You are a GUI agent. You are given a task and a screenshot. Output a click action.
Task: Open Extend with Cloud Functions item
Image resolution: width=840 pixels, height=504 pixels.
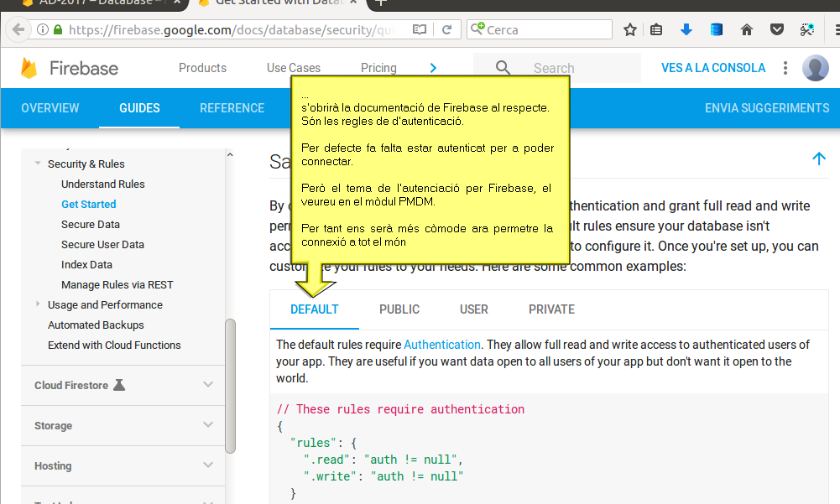coord(114,345)
